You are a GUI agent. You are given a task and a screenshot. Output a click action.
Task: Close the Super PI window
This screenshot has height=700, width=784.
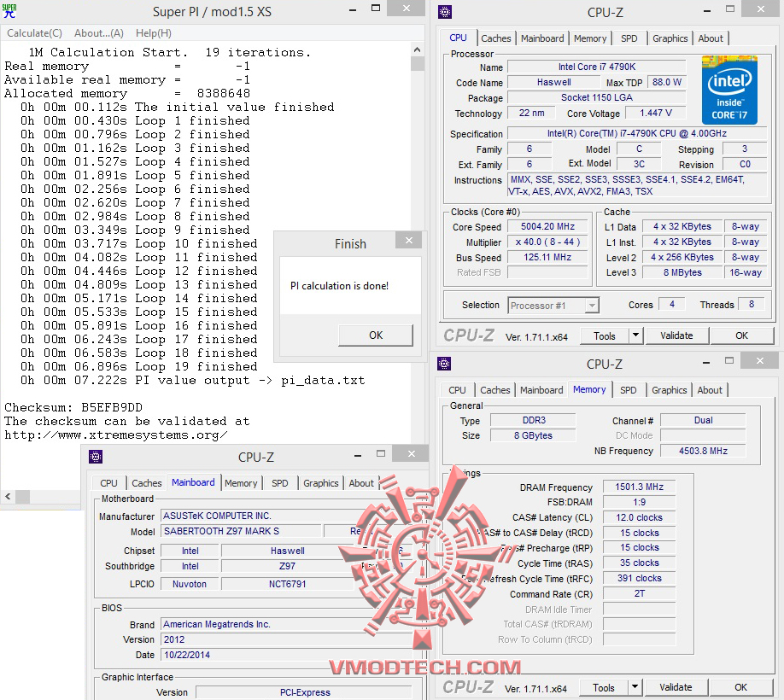(407, 9)
